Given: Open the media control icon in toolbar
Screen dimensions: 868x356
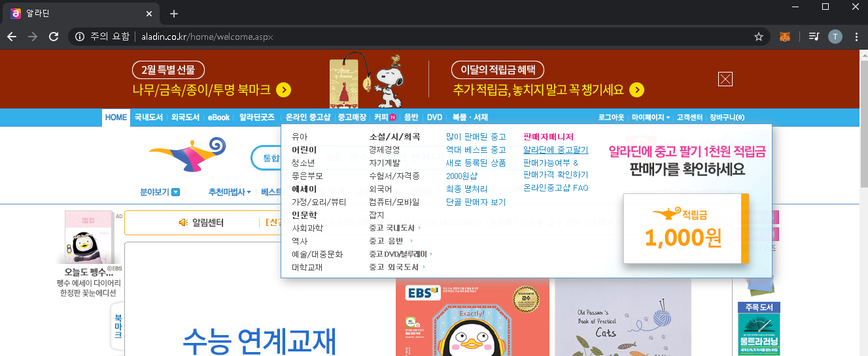Looking at the screenshot, I should [814, 37].
